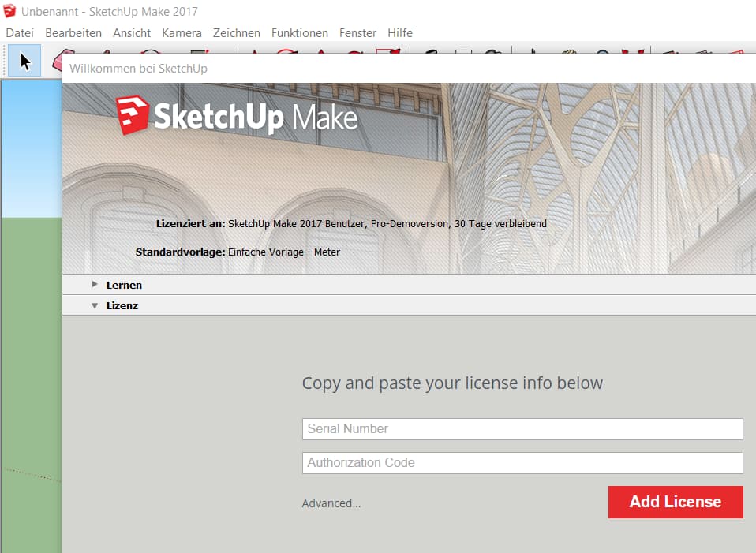Click 'Einfache Vorlage - Meter' template text

click(284, 252)
